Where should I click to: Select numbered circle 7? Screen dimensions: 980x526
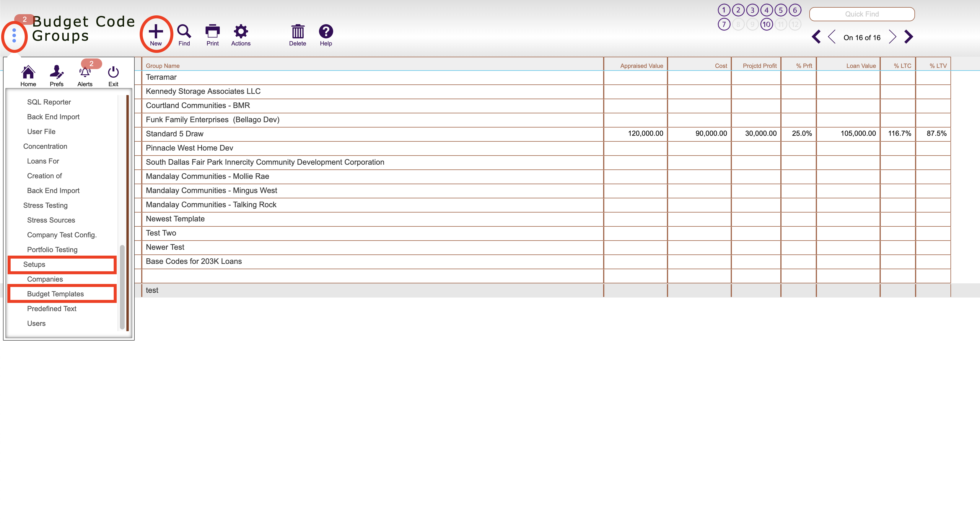tap(724, 25)
